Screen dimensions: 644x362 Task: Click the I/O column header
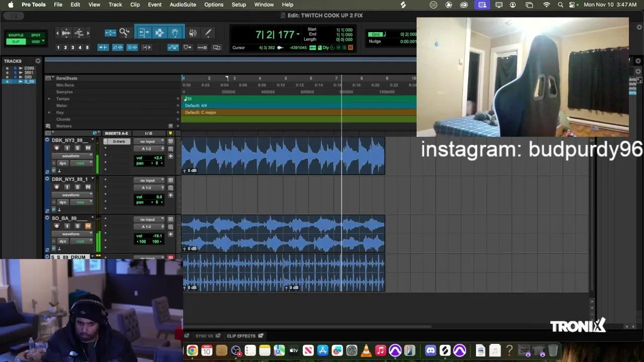(x=148, y=133)
